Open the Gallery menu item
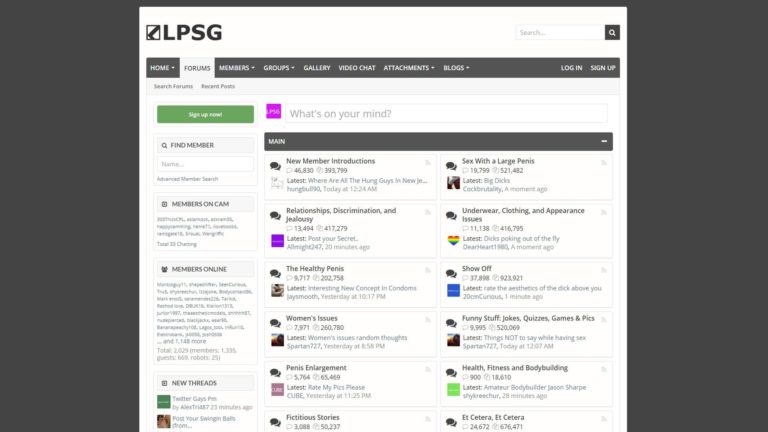 pyautogui.click(x=317, y=68)
